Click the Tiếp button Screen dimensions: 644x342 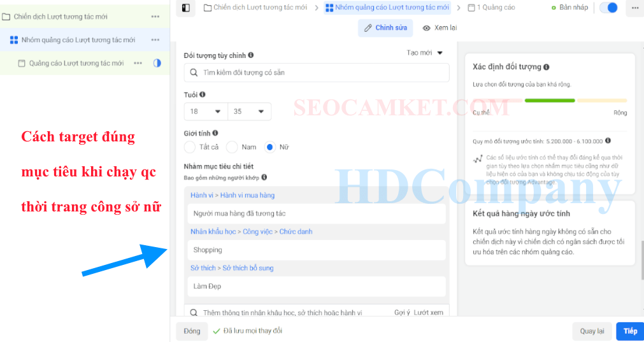[x=630, y=331]
